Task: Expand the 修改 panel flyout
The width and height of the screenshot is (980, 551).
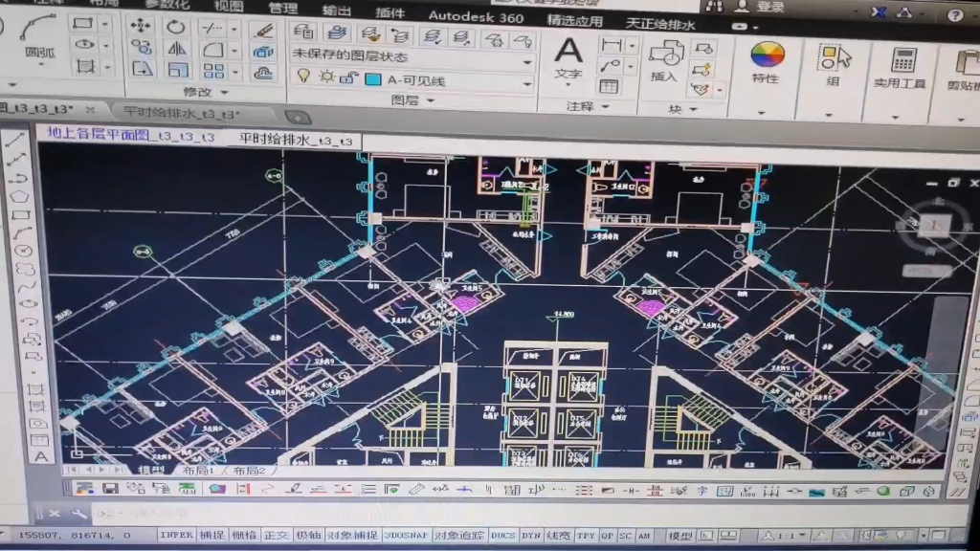Action: pos(222,92)
